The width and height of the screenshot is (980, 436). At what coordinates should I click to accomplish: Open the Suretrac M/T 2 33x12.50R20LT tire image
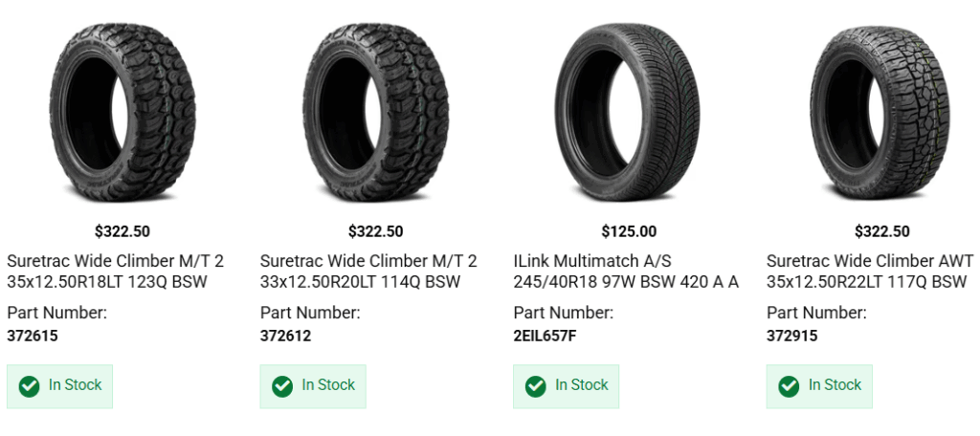pos(375,107)
